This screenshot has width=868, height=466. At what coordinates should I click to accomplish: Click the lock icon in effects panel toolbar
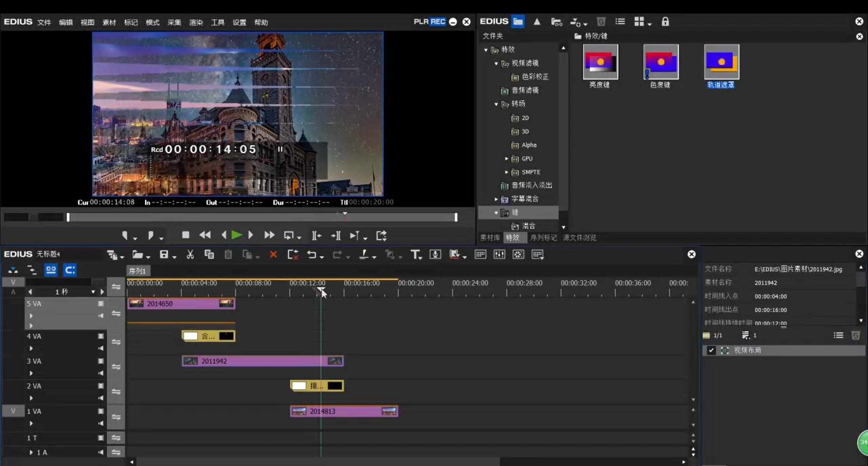click(665, 22)
